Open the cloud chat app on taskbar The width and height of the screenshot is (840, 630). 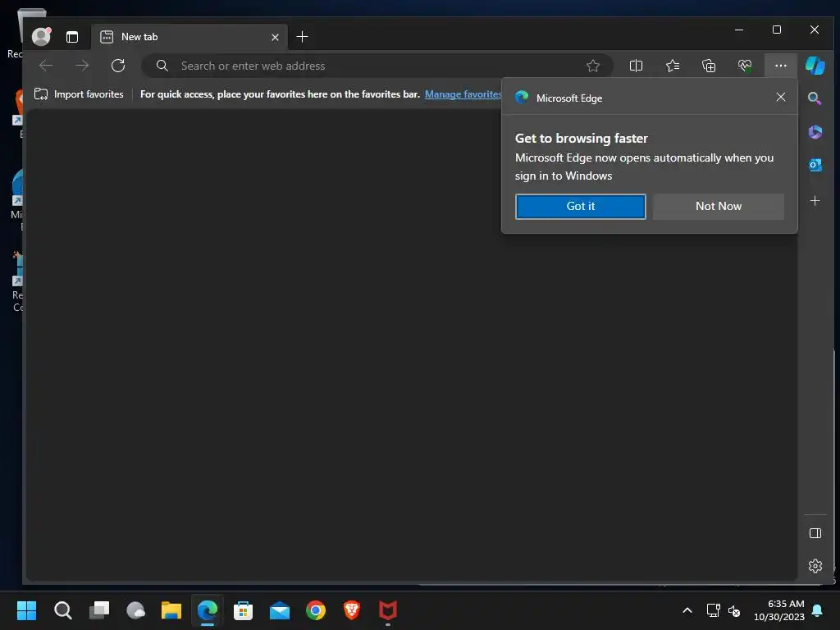click(135, 610)
